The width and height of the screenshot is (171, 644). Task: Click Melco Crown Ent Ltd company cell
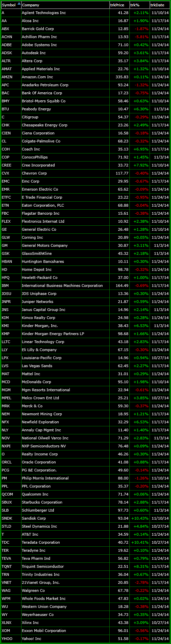(65, 398)
